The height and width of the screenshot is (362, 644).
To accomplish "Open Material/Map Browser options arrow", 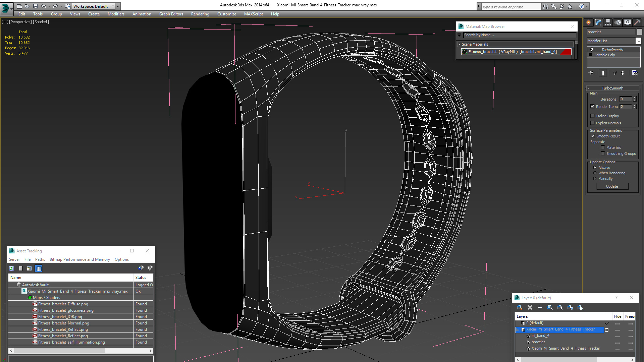I will click(460, 35).
